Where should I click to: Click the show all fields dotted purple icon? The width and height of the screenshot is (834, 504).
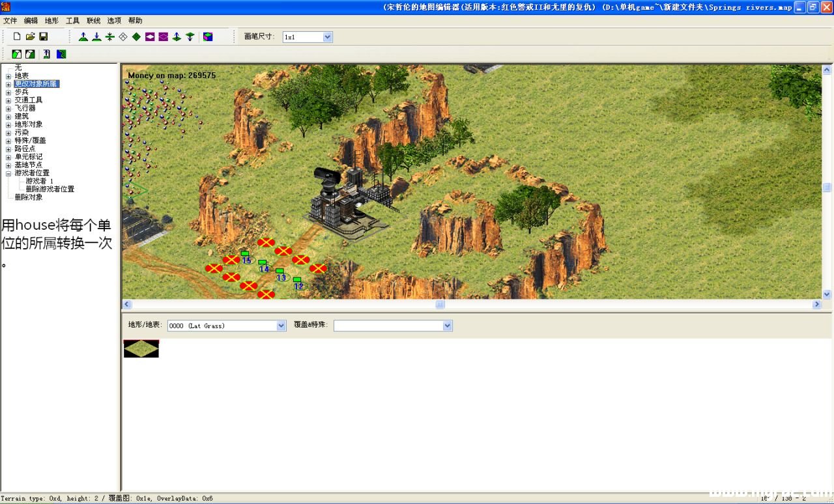(x=163, y=37)
